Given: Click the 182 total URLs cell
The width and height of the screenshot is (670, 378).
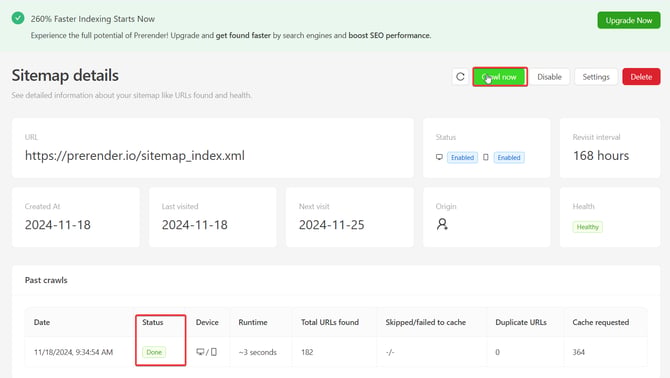Looking at the screenshot, I should coord(307,352).
